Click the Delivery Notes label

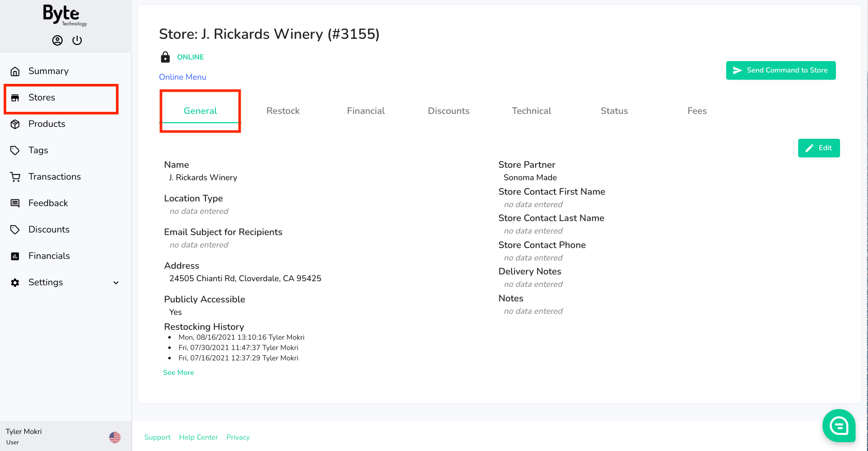pyautogui.click(x=529, y=271)
